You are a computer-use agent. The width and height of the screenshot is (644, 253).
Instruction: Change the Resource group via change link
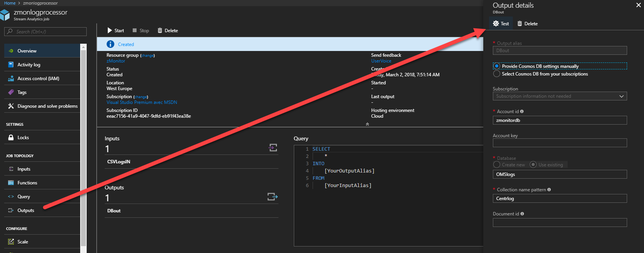coord(147,56)
